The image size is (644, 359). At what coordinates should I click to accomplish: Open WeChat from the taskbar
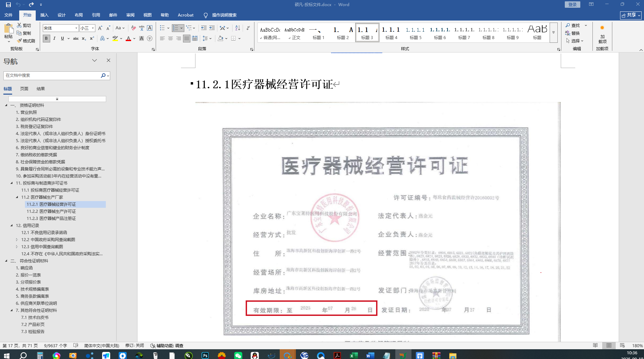pos(238,355)
